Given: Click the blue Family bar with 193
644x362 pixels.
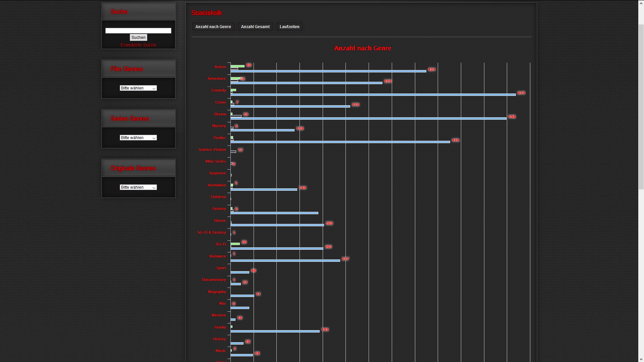Looking at the screenshot, I should click(x=275, y=331).
